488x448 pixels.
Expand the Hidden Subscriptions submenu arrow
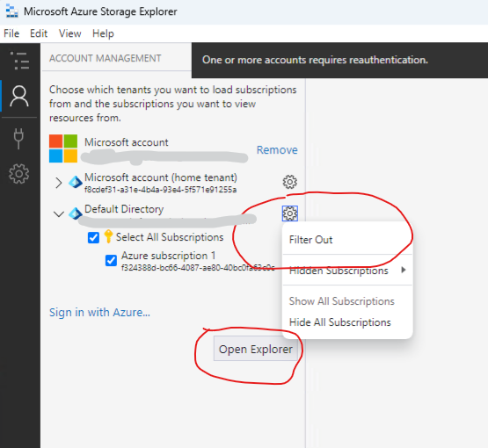pyautogui.click(x=404, y=270)
